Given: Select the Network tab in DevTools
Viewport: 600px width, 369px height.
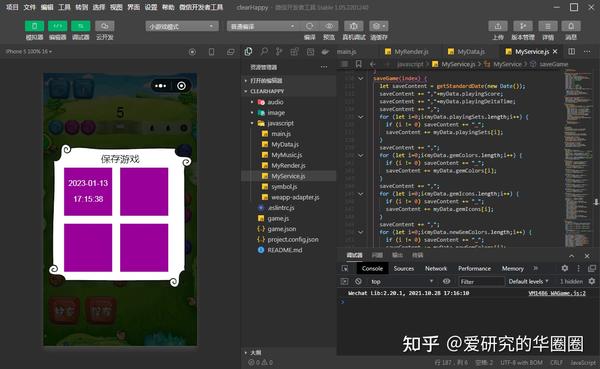Looking at the screenshot, I should click(x=436, y=268).
